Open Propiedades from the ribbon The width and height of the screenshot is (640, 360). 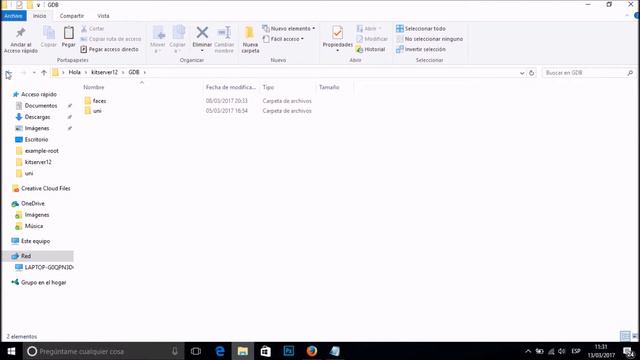pos(338,38)
